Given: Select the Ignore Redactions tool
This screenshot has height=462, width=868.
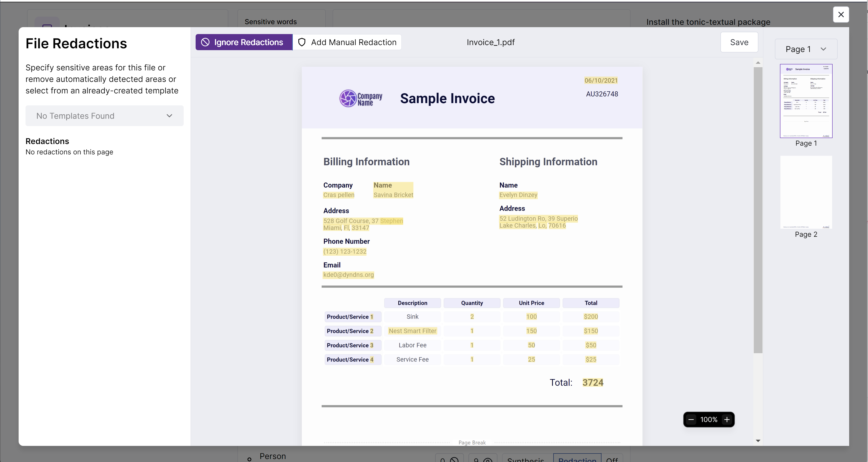Looking at the screenshot, I should pos(244,42).
